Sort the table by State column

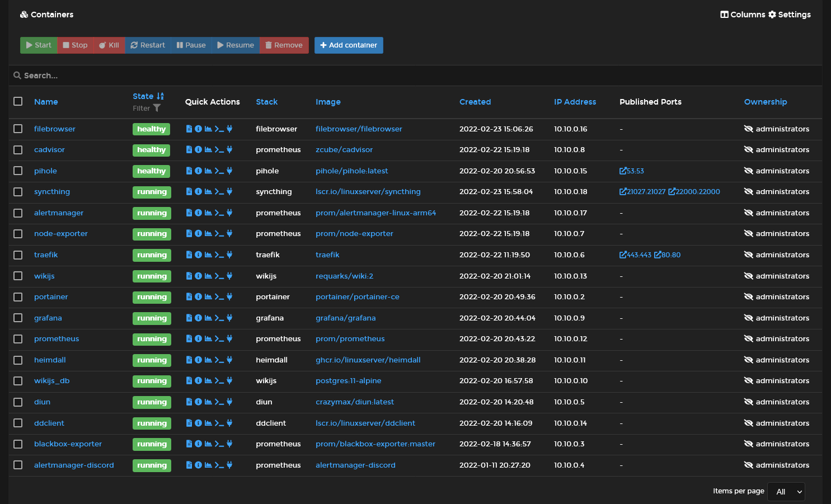point(148,96)
